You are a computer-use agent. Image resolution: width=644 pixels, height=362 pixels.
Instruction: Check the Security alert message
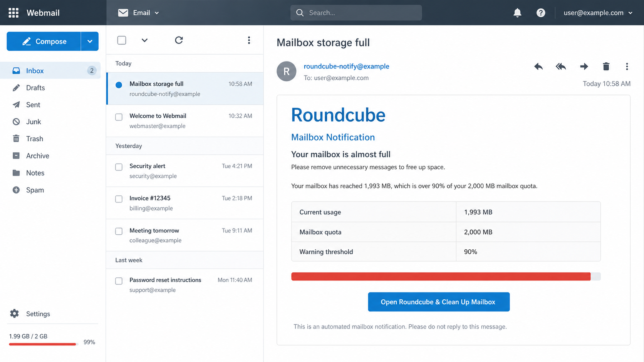(x=119, y=167)
